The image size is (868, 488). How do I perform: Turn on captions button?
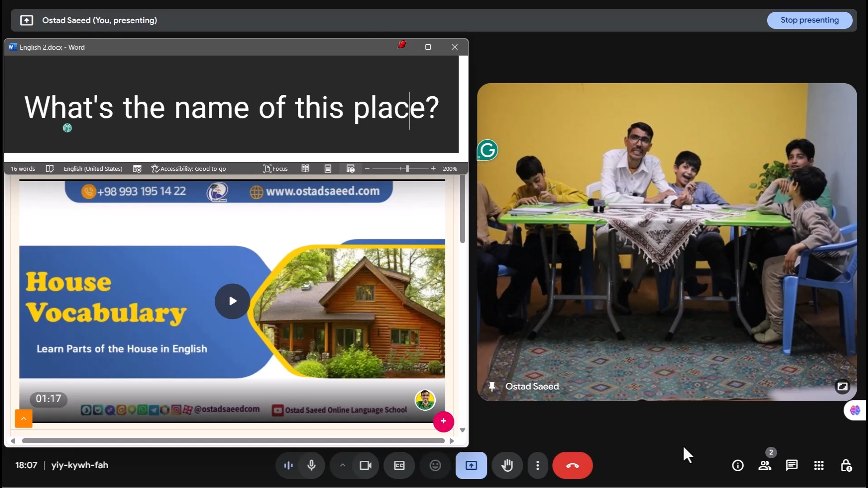(399, 465)
